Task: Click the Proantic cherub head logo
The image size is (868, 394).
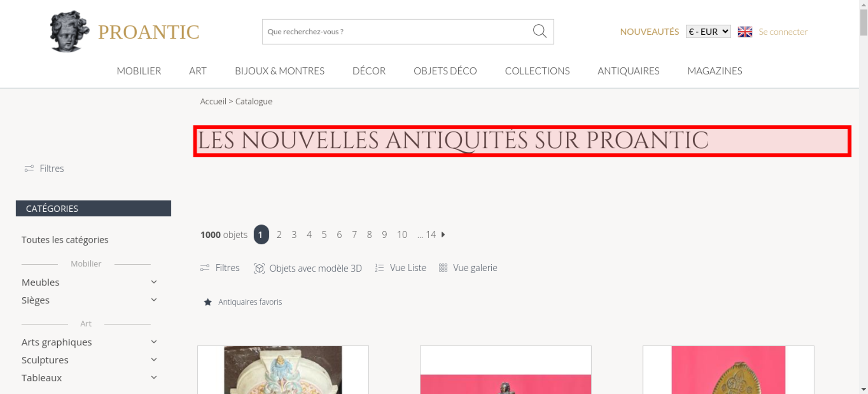Action: tap(69, 31)
